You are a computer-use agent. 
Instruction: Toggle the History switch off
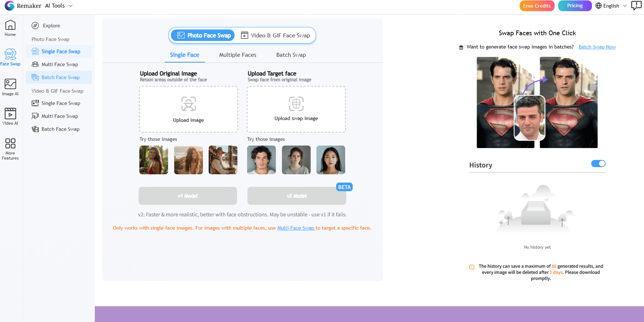598,164
